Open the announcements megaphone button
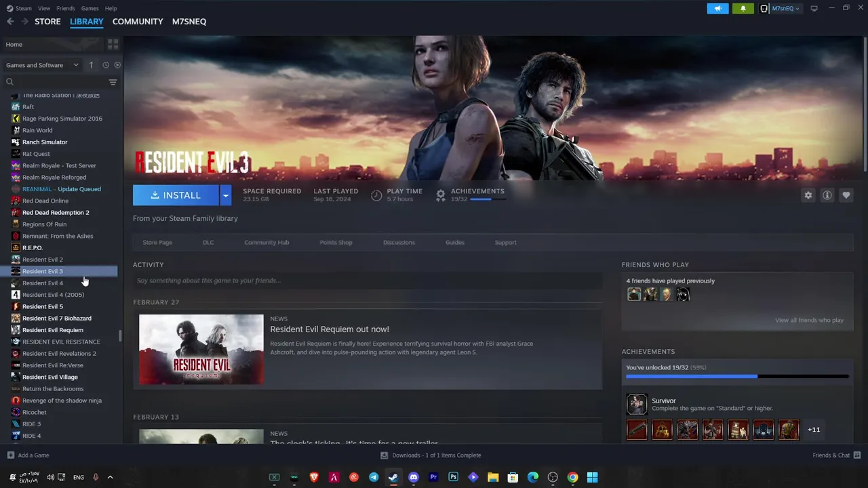 tap(717, 8)
